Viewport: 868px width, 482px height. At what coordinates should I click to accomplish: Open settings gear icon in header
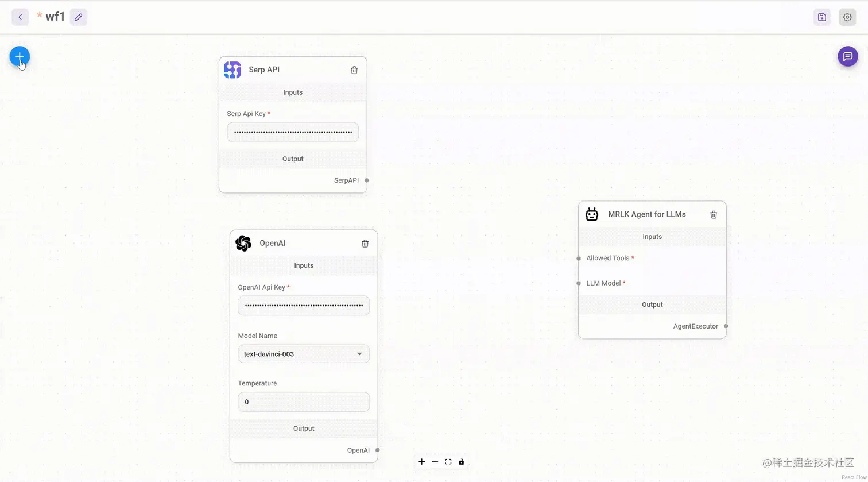point(847,17)
